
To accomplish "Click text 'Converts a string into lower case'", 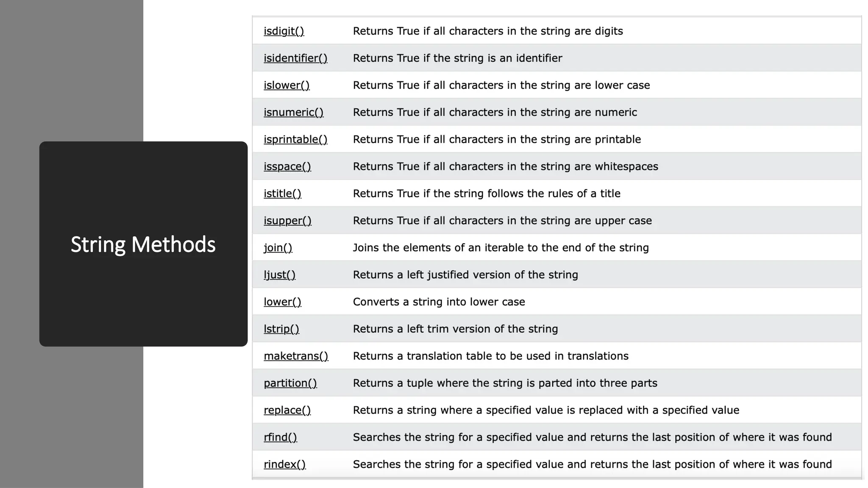I will [439, 302].
